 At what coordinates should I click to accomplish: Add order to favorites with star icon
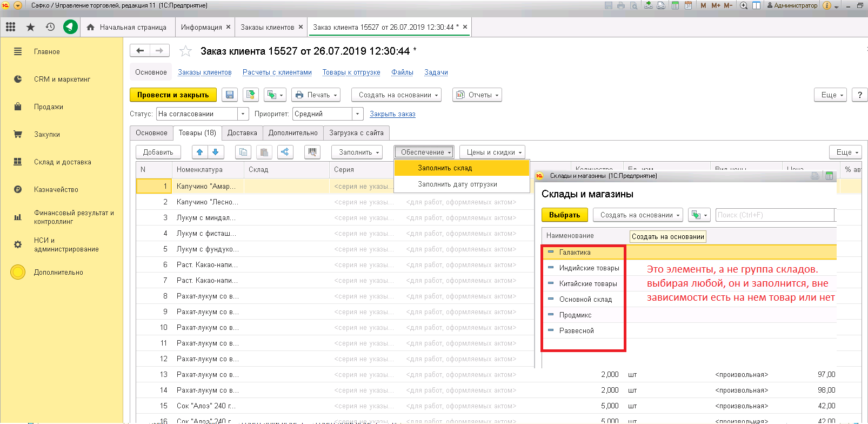click(x=185, y=51)
